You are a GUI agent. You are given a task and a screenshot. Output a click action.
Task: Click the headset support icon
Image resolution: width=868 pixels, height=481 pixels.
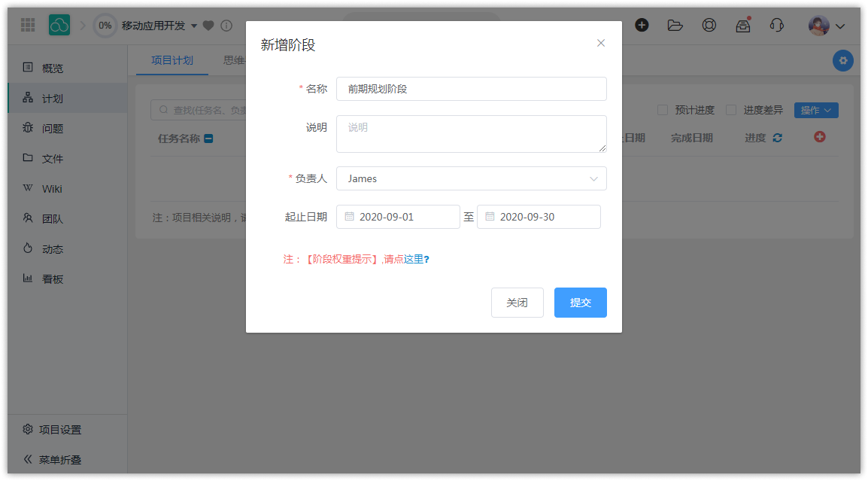[776, 25]
